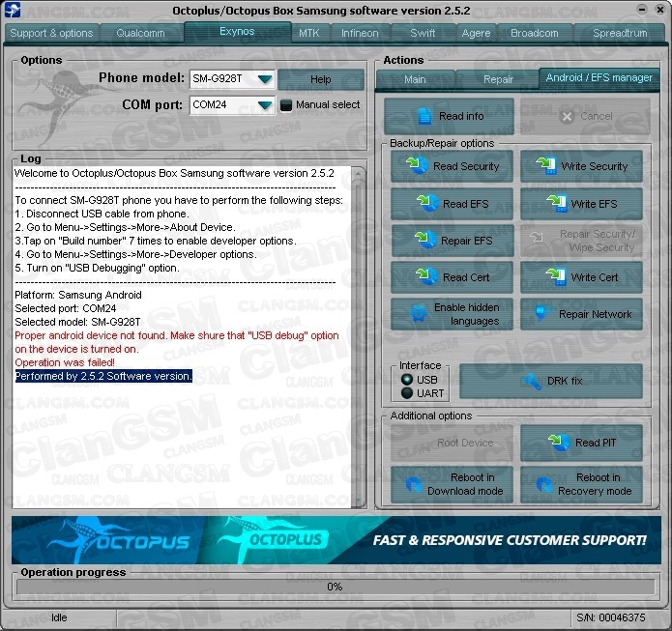Open the Agere tab
Viewport: 672px width, 631px height.
(x=476, y=33)
